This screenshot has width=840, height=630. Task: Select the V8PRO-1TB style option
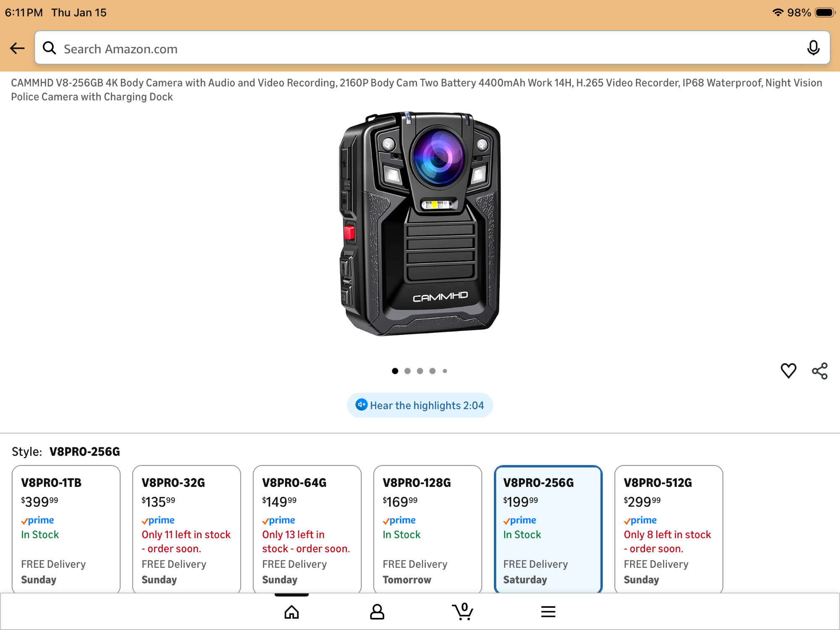(66, 529)
